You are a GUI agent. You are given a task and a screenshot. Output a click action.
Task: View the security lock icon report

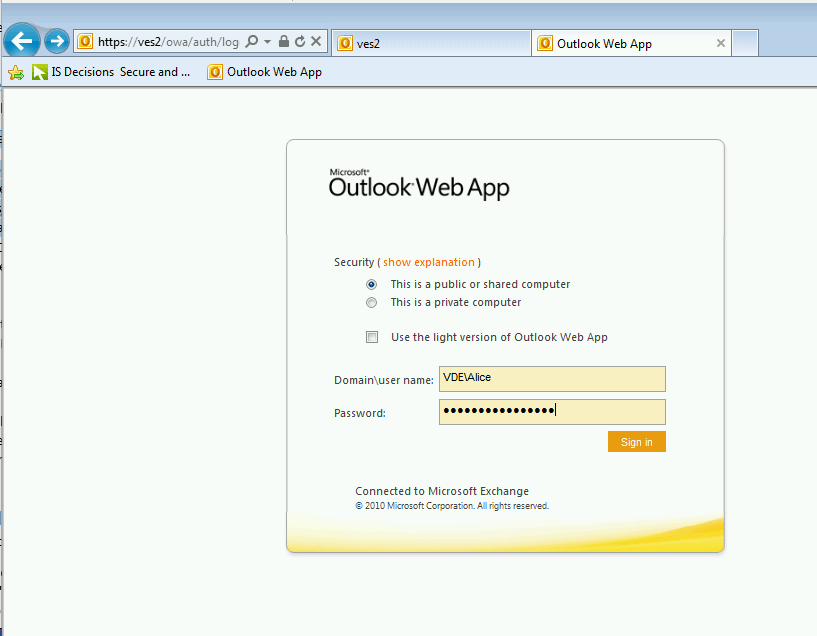pos(284,41)
